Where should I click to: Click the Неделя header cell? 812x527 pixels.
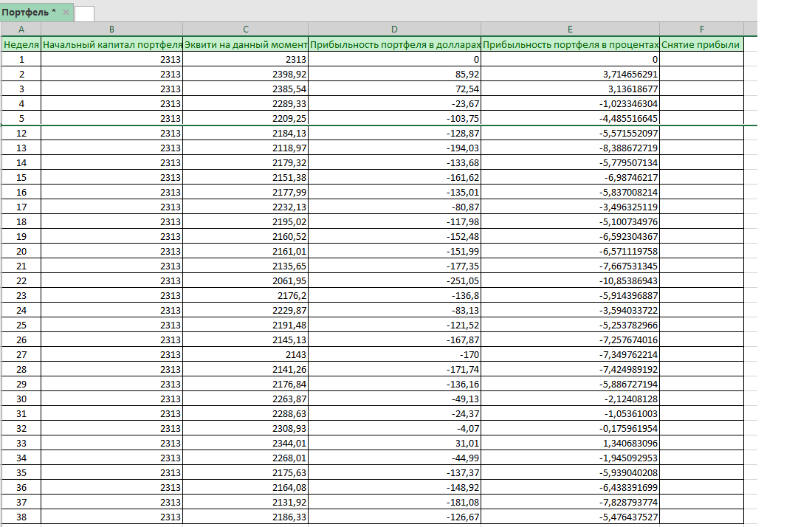click(21, 45)
